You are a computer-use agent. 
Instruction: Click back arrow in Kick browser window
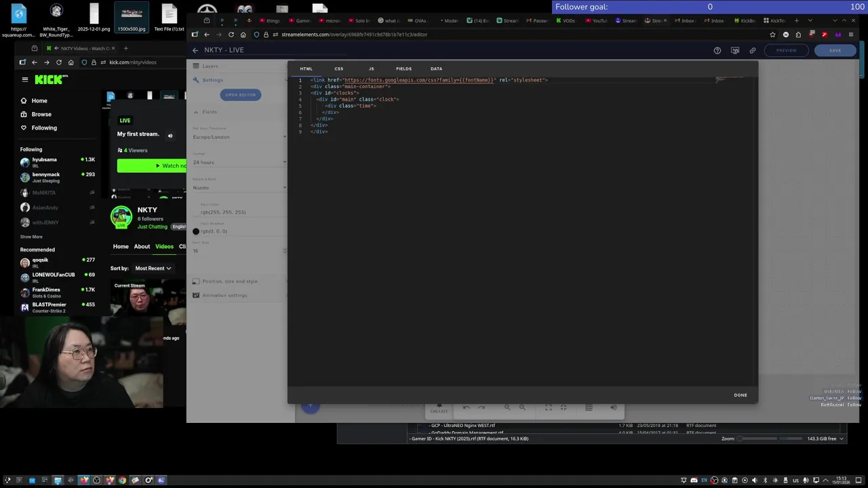(x=34, y=62)
